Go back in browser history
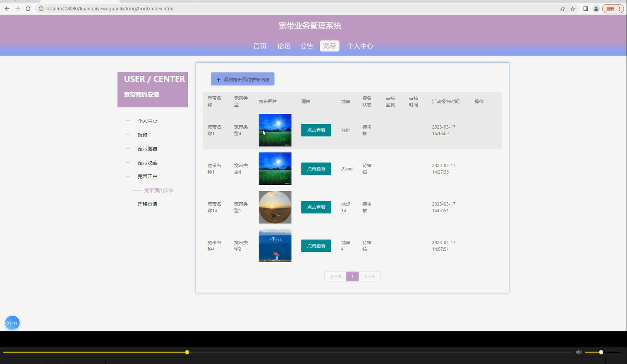The image size is (627, 364). pos(7,9)
